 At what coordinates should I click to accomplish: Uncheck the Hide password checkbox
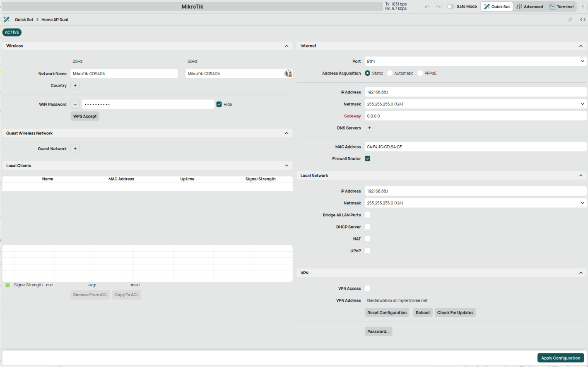[x=219, y=104]
